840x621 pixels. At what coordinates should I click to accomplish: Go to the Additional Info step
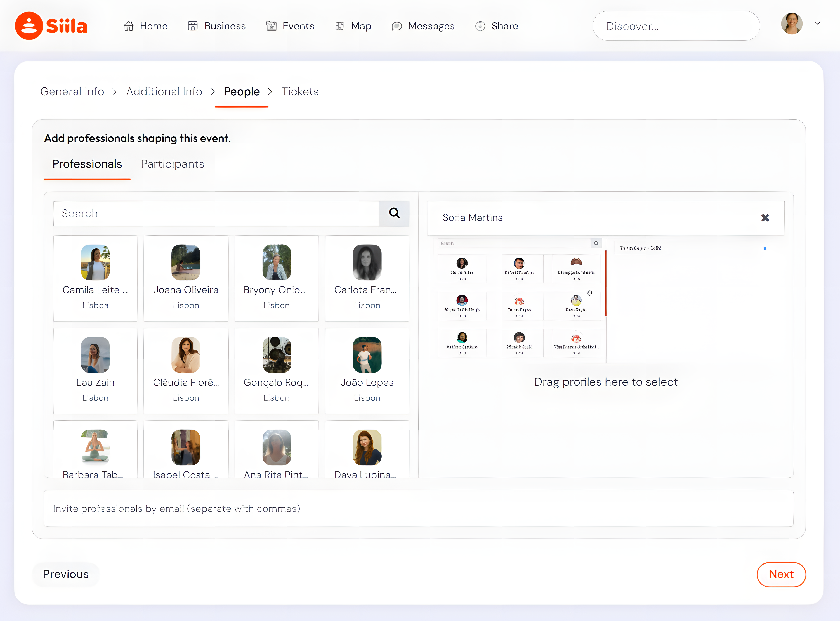click(x=164, y=91)
